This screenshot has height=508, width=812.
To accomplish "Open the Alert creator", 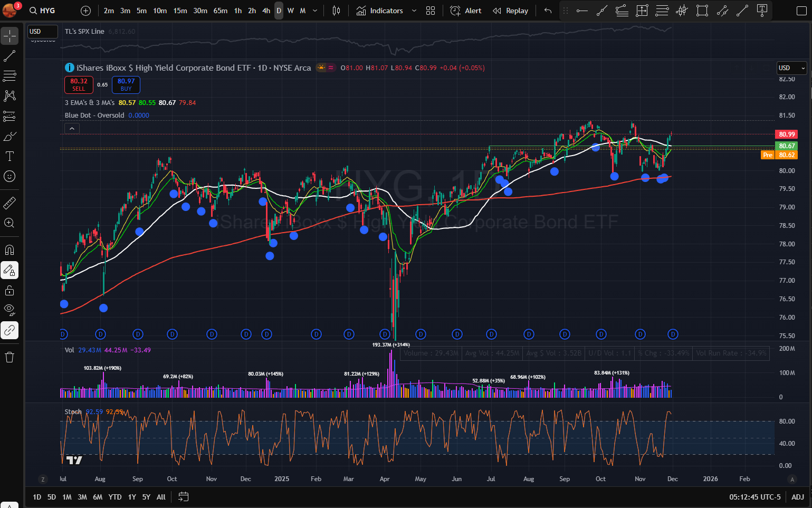I will click(x=465, y=11).
